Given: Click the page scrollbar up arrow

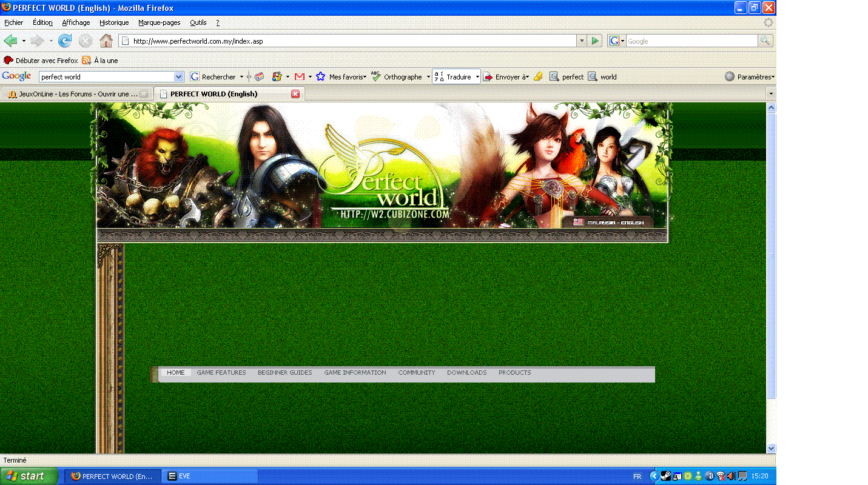Looking at the screenshot, I should pyautogui.click(x=772, y=107).
